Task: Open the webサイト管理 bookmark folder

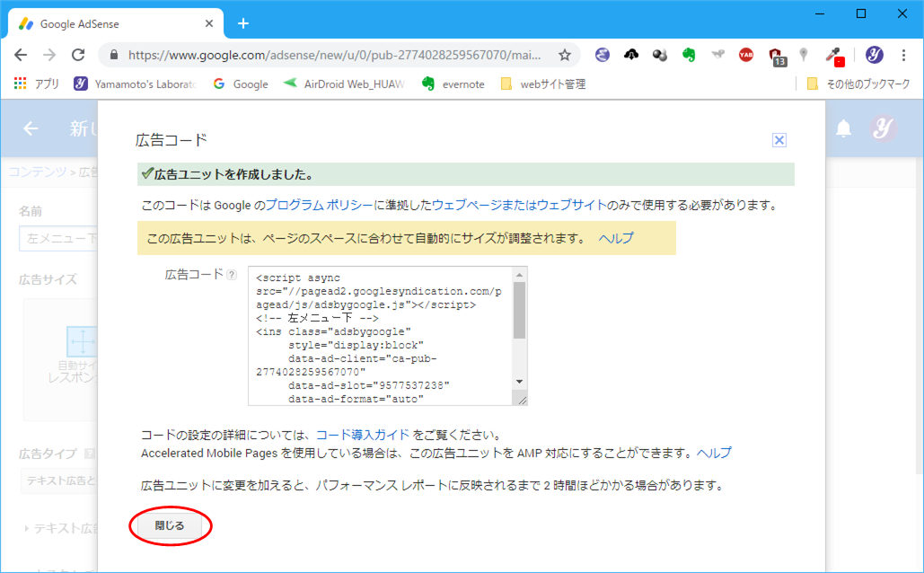Action: tap(542, 84)
